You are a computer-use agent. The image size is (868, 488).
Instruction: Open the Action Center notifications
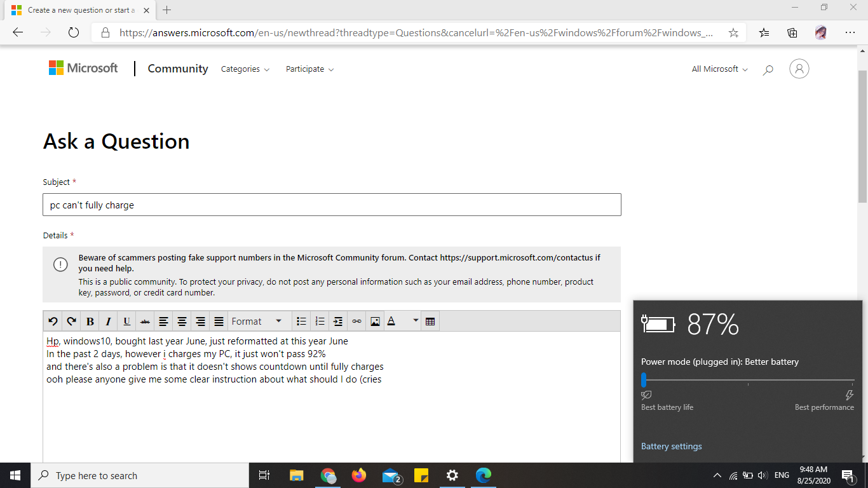coord(848,475)
